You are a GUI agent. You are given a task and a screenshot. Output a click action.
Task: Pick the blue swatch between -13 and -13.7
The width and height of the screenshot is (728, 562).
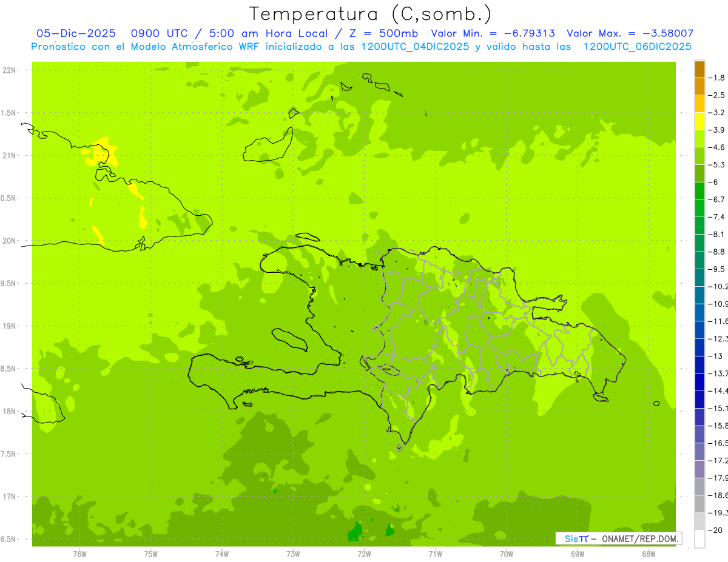point(699,365)
